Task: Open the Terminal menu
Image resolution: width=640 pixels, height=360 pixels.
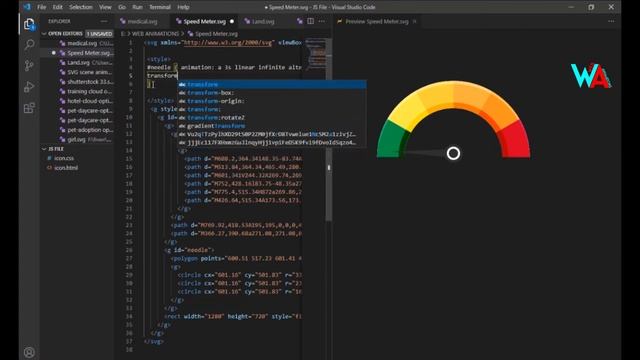Action: click(160, 7)
